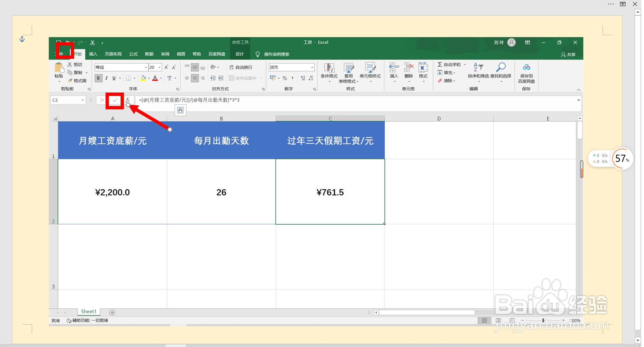Collapse the ribbon with the up chevron
Screen dimensions: 644x347
[579, 90]
